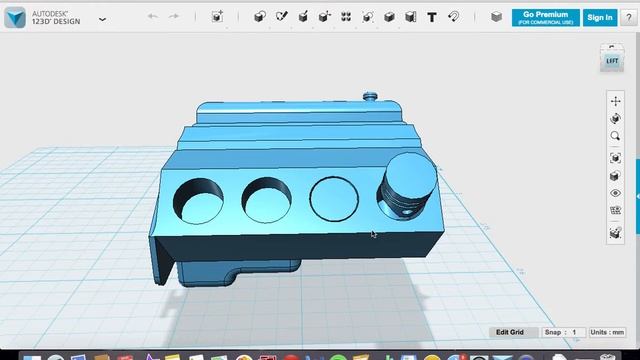Click the Sign In button
Image resolution: width=640 pixels, height=360 pixels.
(600, 18)
